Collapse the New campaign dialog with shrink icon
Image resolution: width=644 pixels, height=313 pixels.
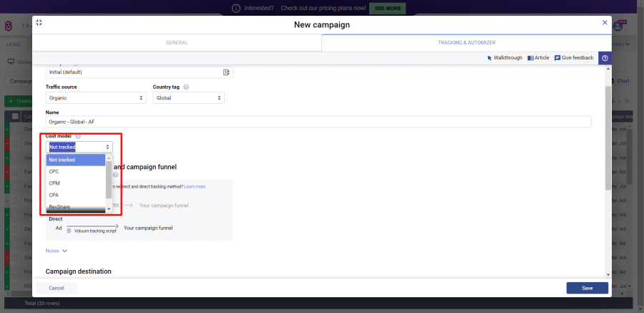(x=39, y=23)
